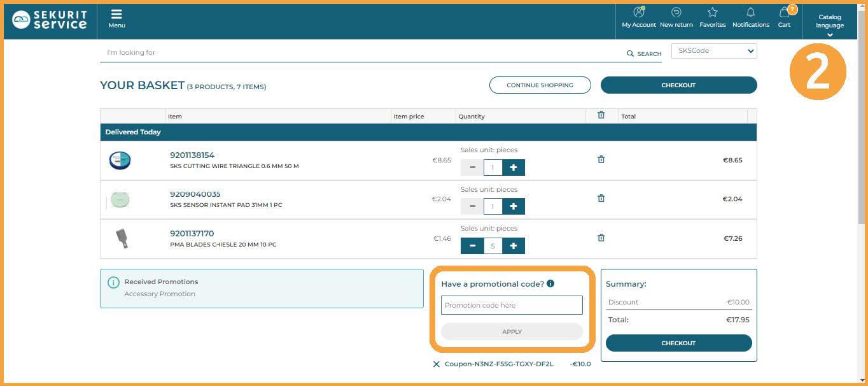868x386 pixels.
Task: Click the Your Basket heading
Action: pyautogui.click(x=142, y=85)
